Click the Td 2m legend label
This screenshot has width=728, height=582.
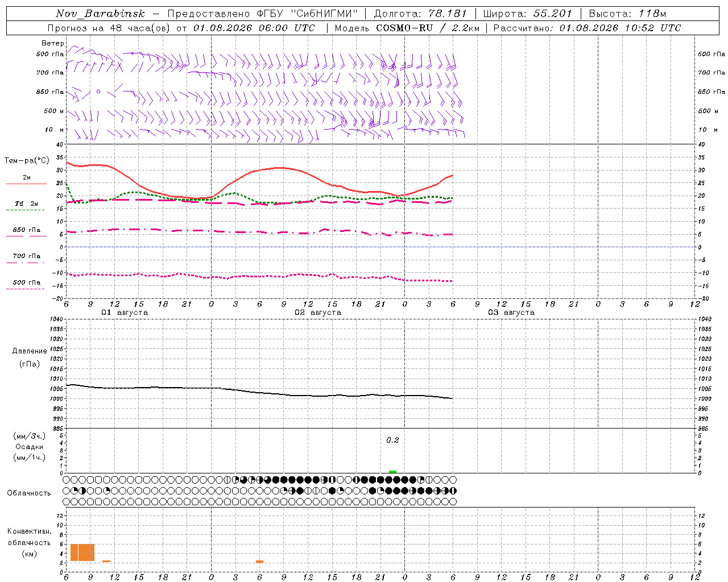pos(26,203)
